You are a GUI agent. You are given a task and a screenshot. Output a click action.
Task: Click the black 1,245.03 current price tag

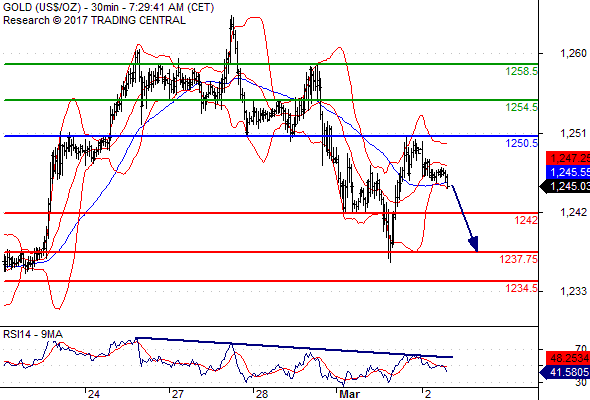(x=565, y=186)
